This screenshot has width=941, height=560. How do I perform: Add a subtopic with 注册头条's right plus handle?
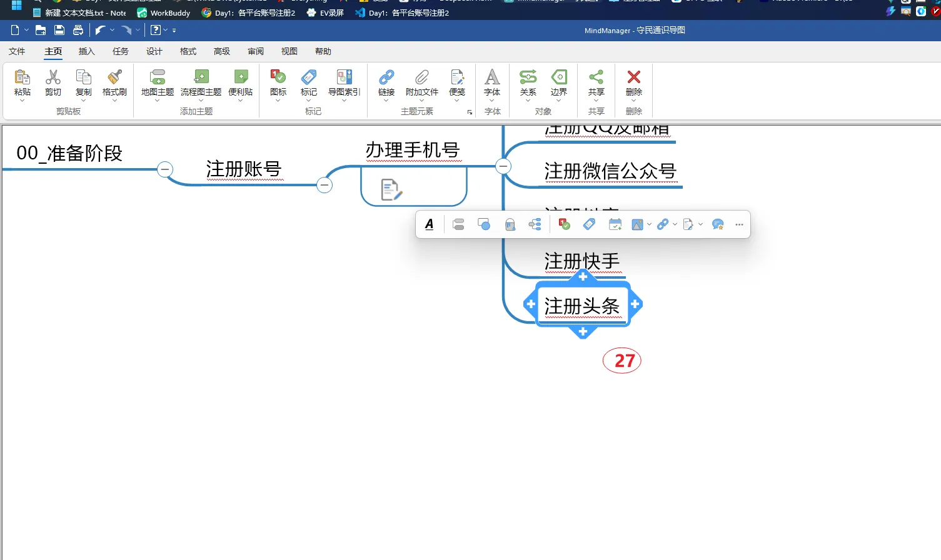pos(635,304)
